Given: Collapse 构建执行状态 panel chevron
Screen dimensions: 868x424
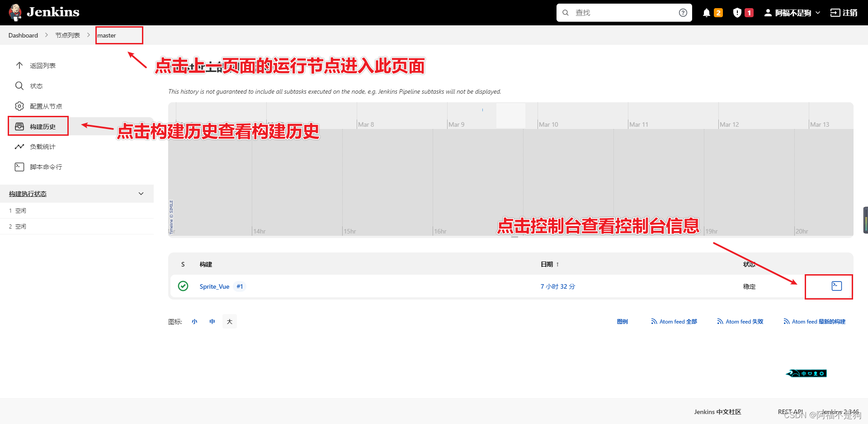Looking at the screenshot, I should 141,194.
